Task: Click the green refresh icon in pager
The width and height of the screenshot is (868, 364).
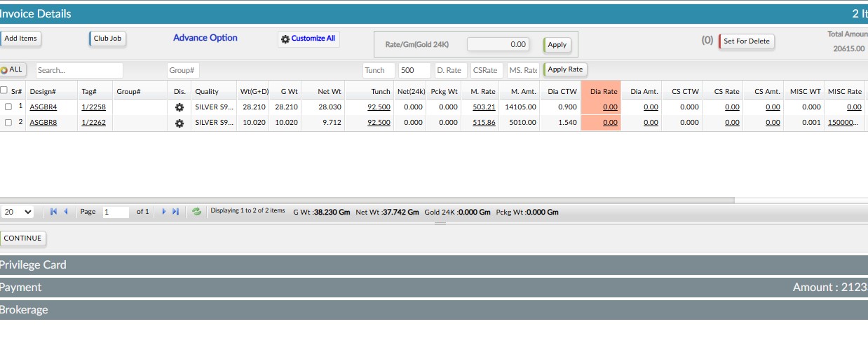Action: [x=197, y=211]
